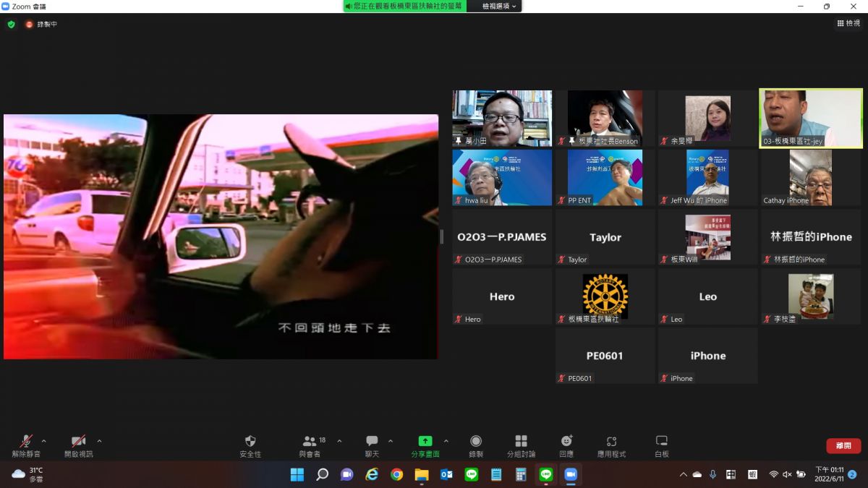Screen dimensions: 868x488
Task: Click the OneDrive cloud tray icon
Action: coord(697,474)
